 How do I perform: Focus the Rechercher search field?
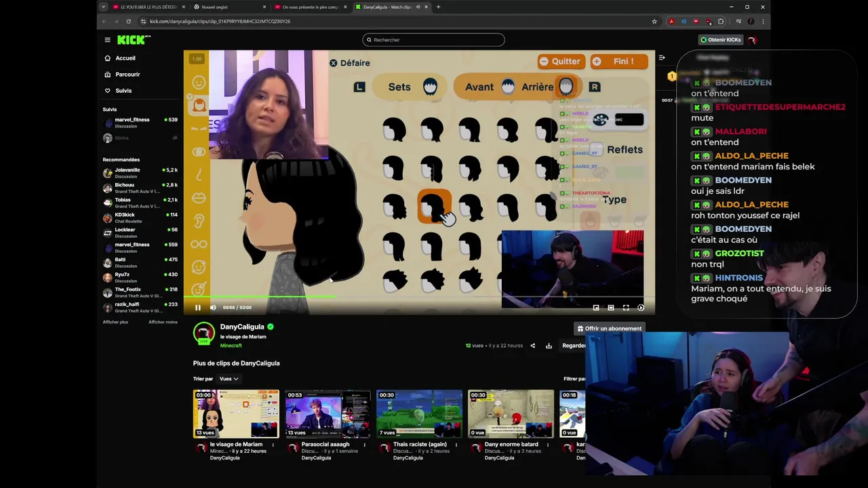click(x=433, y=40)
